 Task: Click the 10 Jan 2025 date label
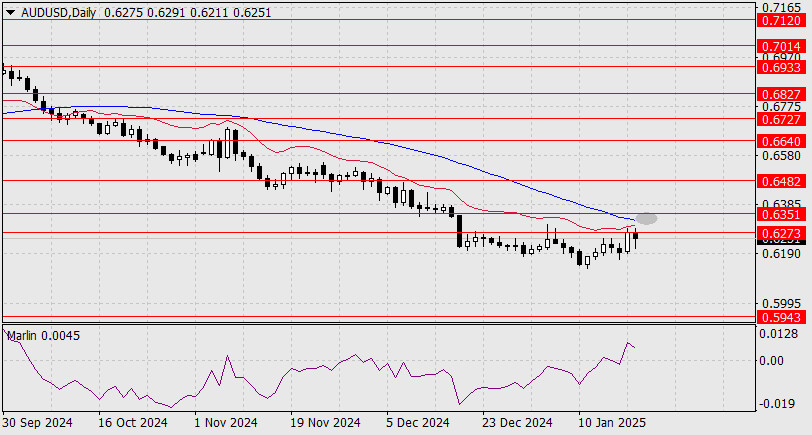(x=613, y=423)
